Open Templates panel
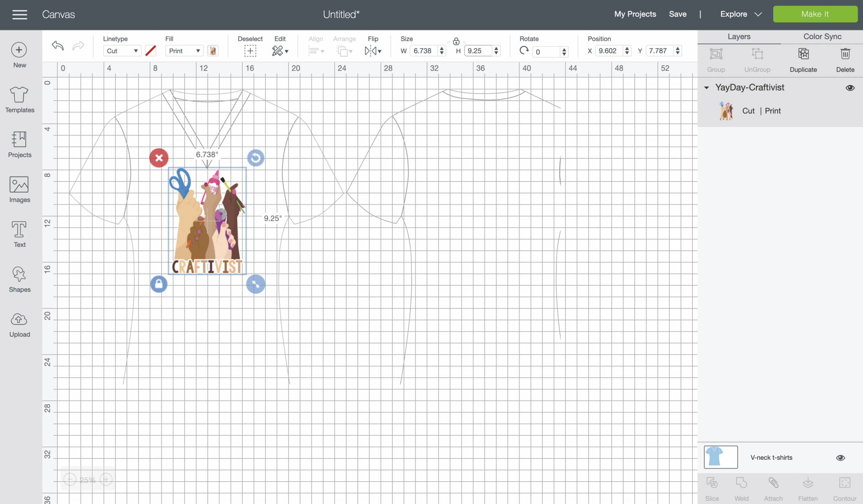Image resolution: width=863 pixels, height=504 pixels. (x=19, y=100)
